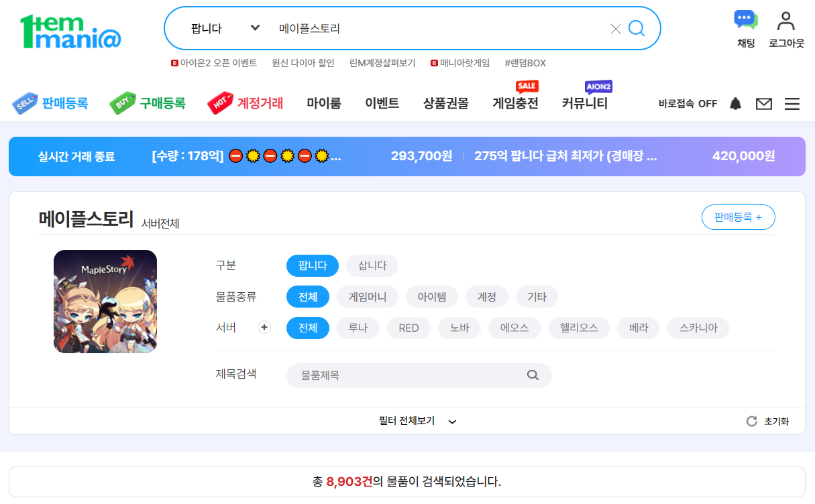815x504 pixels.
Task: Open the chat bubble icon
Action: 746,20
